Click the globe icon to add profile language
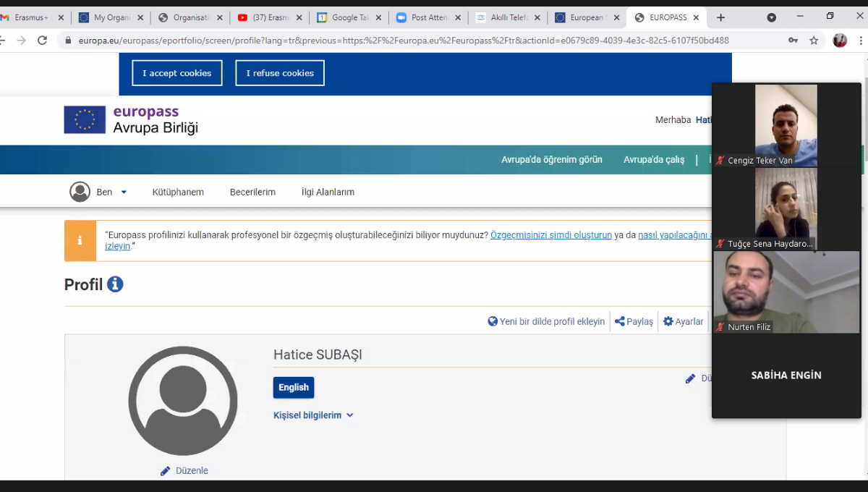Viewport: 868px width, 492px height. click(x=493, y=321)
